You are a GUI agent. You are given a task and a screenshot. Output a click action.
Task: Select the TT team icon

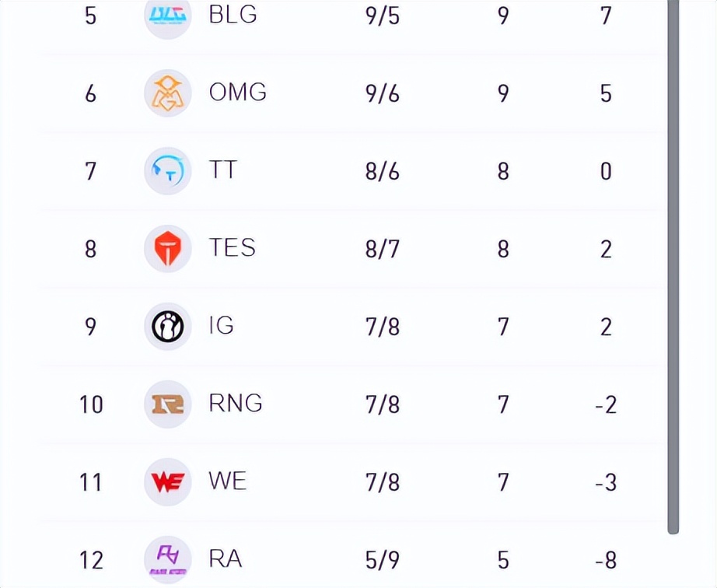pyautogui.click(x=167, y=170)
